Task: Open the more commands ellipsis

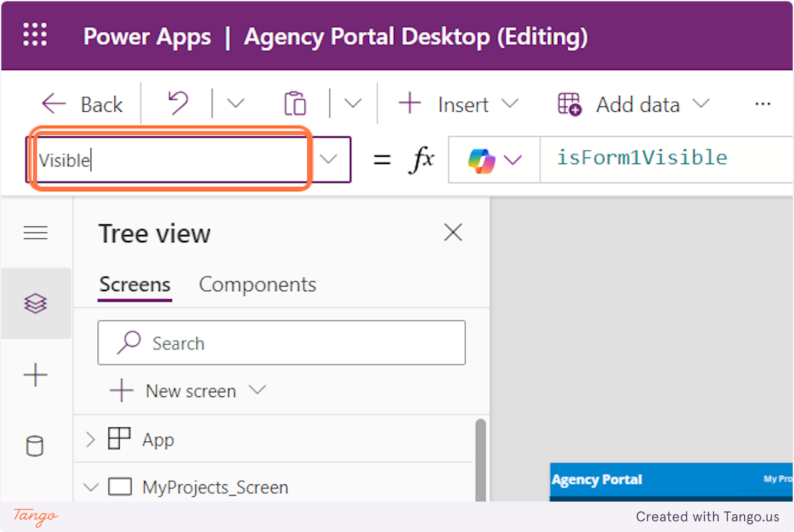Action: tap(763, 105)
